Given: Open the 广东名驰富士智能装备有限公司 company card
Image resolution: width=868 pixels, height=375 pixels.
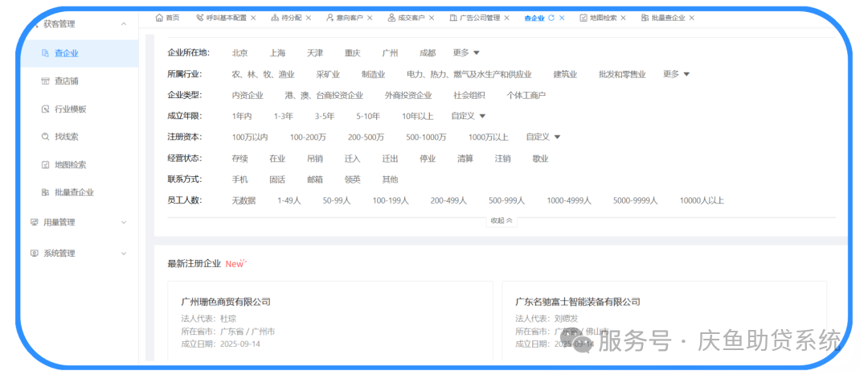Looking at the screenshot, I should tap(664, 321).
